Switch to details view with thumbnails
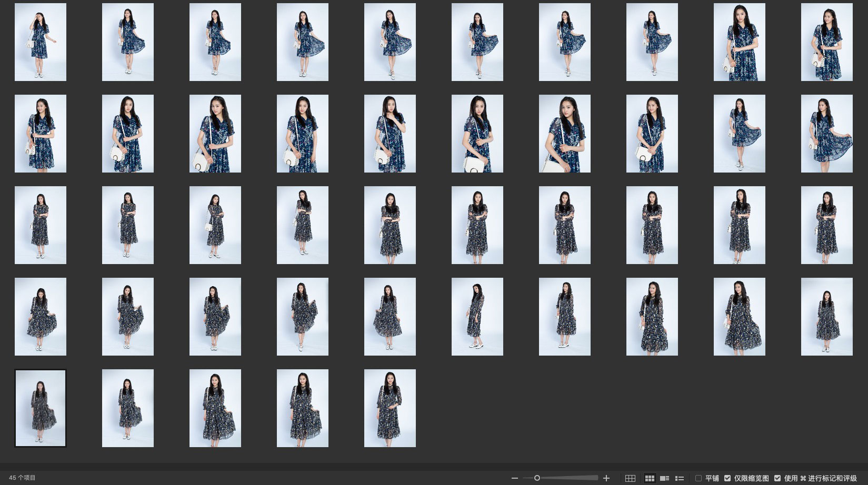Image resolution: width=868 pixels, height=485 pixels. (665, 478)
